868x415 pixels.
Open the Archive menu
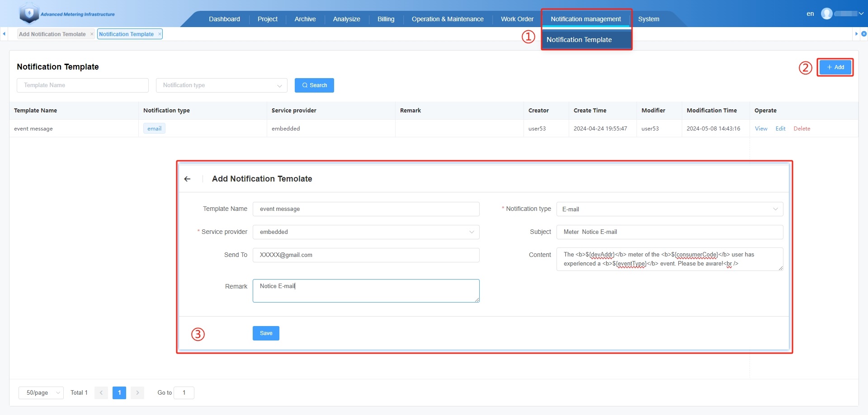(305, 19)
